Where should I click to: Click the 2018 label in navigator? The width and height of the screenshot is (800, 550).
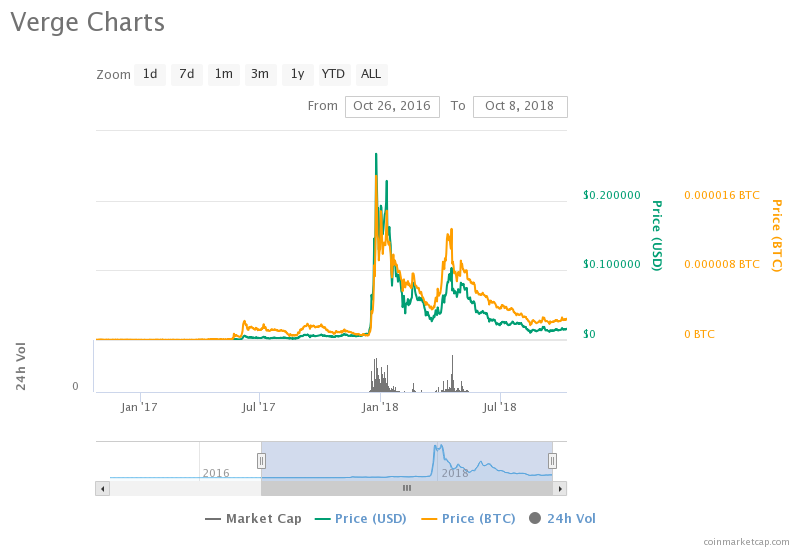455,473
